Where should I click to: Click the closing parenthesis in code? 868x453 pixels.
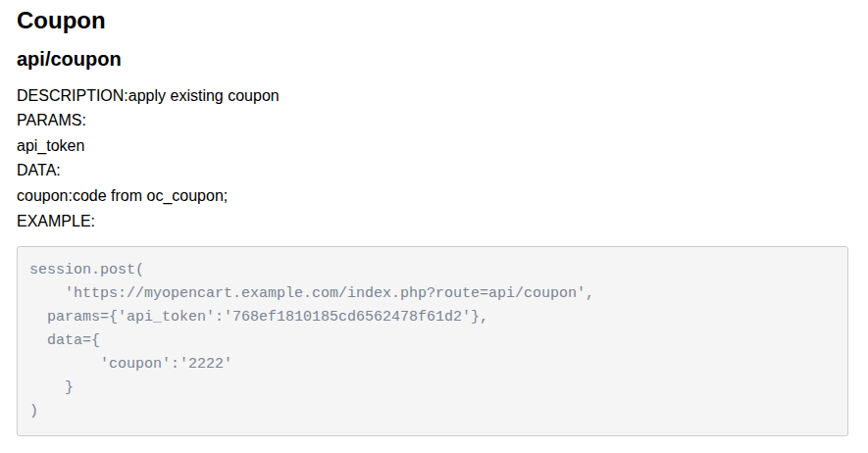coord(34,410)
